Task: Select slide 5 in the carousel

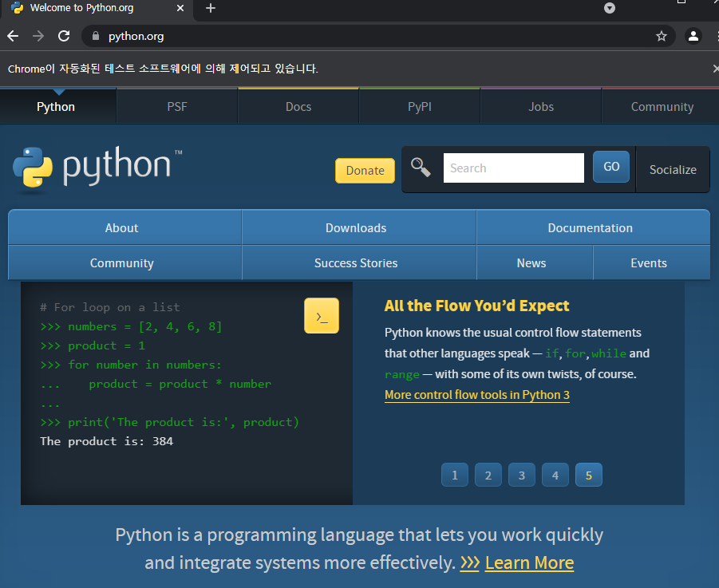Action: (589, 475)
